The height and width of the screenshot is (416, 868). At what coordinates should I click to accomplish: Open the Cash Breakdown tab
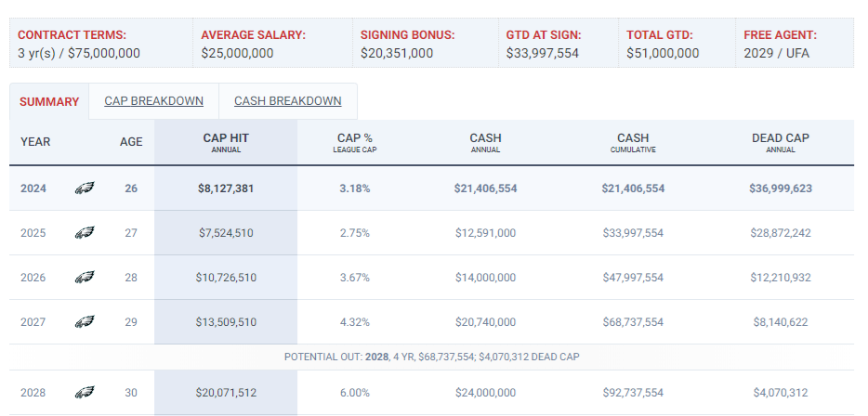tap(287, 101)
